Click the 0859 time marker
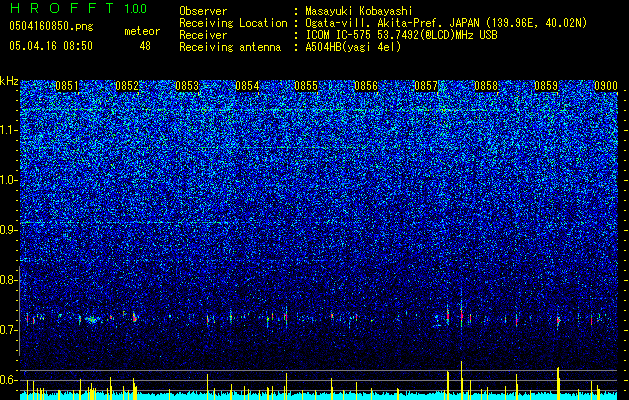Image resolution: width=629 pixels, height=400 pixels. click(546, 86)
